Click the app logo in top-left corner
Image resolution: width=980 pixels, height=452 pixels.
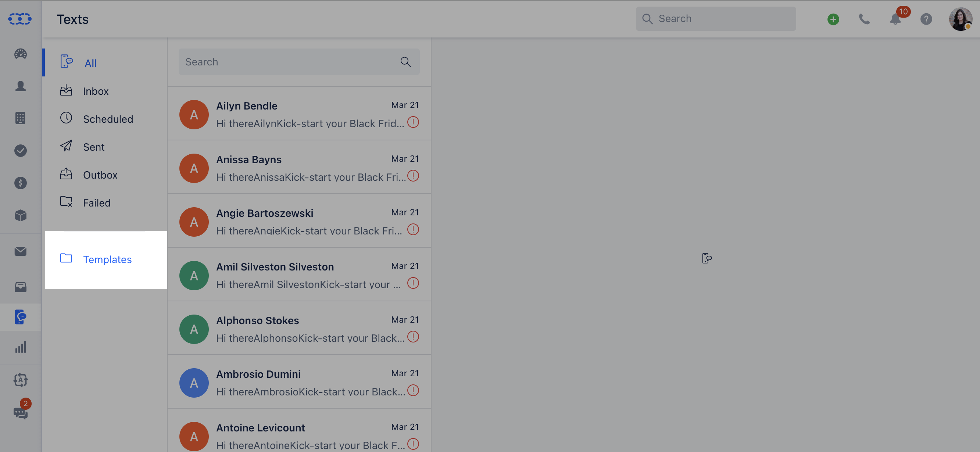[x=20, y=19]
